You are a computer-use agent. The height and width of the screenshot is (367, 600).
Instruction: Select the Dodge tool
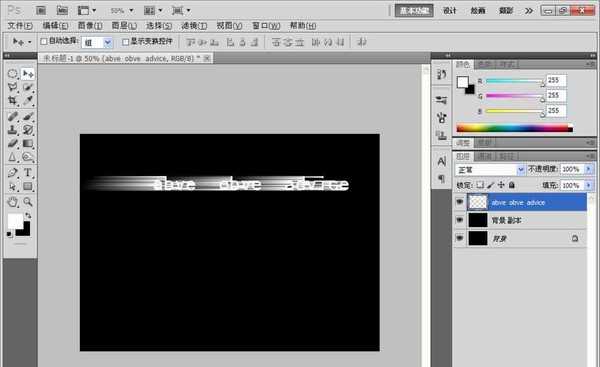28,157
